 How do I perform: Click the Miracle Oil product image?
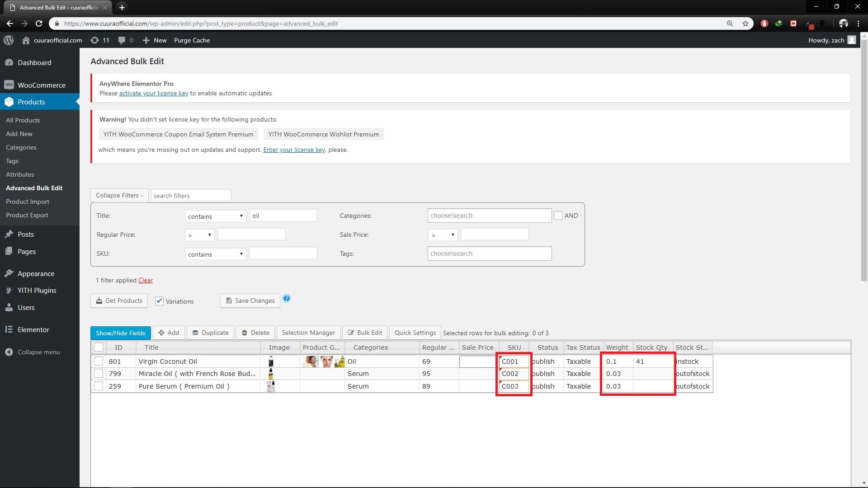pos(271,374)
